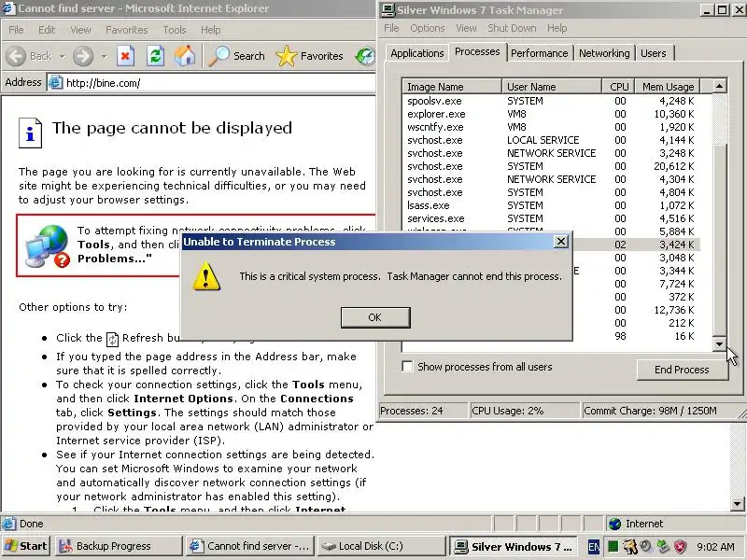Sort processes by Mem Usage column
The width and height of the screenshot is (747, 560).
coord(668,87)
